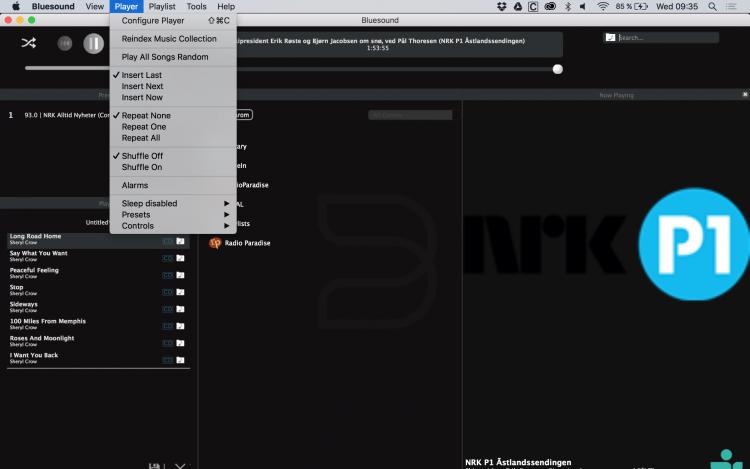Expand the Controls submenu

click(173, 226)
